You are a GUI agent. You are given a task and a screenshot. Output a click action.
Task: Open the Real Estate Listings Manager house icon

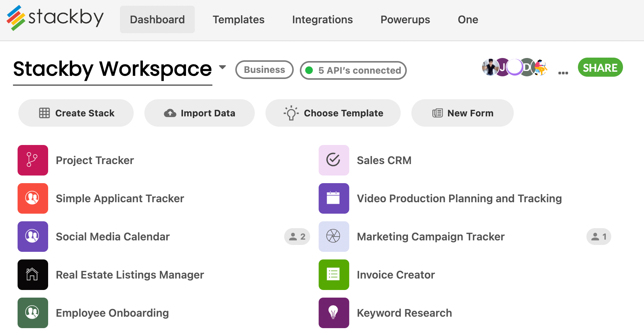pos(33,275)
